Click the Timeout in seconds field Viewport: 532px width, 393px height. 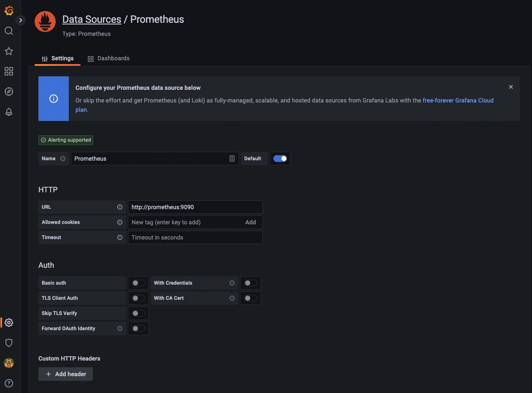tap(195, 237)
